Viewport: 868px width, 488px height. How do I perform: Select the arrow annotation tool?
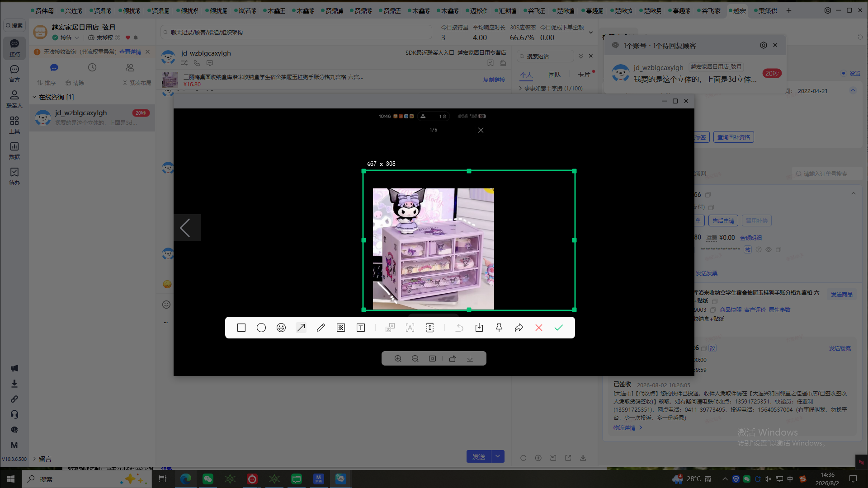tap(301, 328)
